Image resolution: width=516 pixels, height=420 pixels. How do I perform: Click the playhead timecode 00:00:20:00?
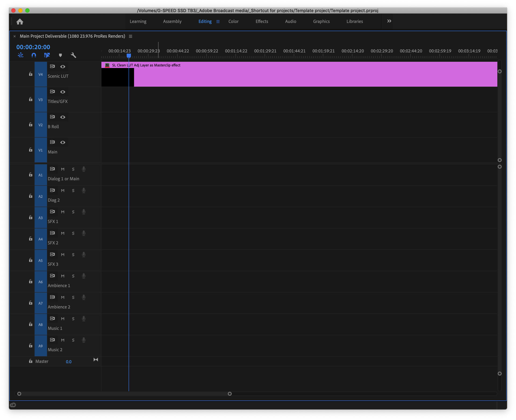33,47
